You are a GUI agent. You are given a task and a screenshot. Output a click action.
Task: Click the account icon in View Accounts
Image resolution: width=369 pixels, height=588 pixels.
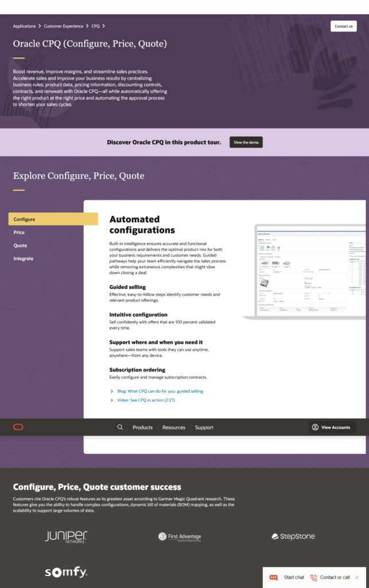(316, 427)
